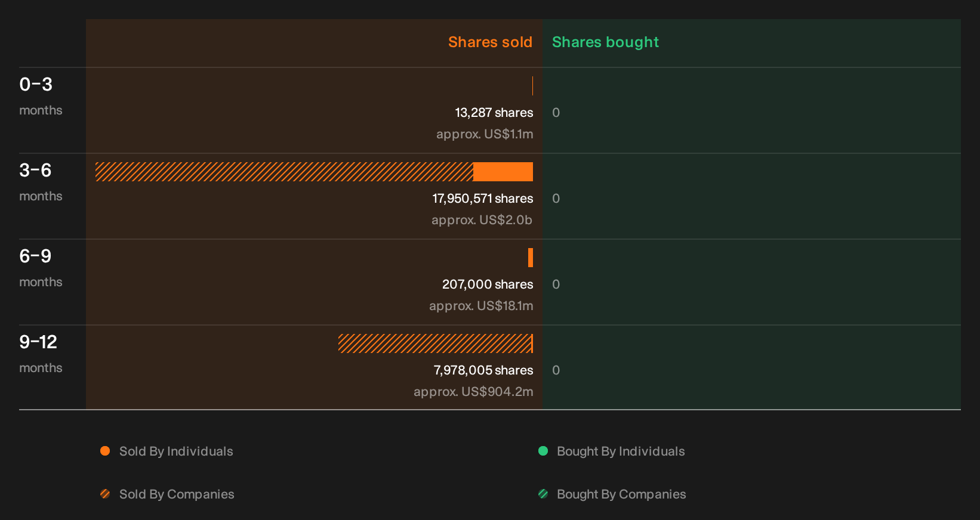Click the solid orange bar for 6-9 months
Screen dimensions: 980x520
point(531,258)
